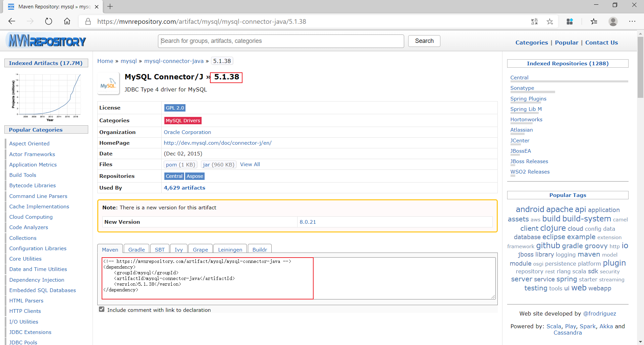Open the Cassandra powered-by link
The width and height of the screenshot is (644, 345).
[568, 333]
